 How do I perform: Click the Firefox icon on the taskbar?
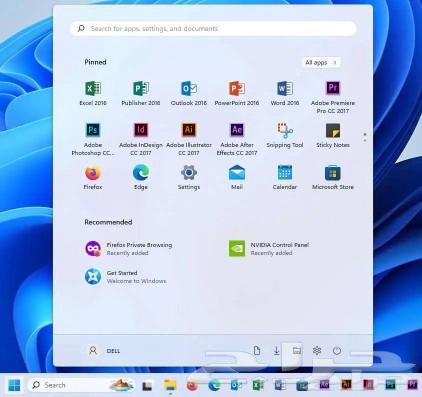point(192,386)
